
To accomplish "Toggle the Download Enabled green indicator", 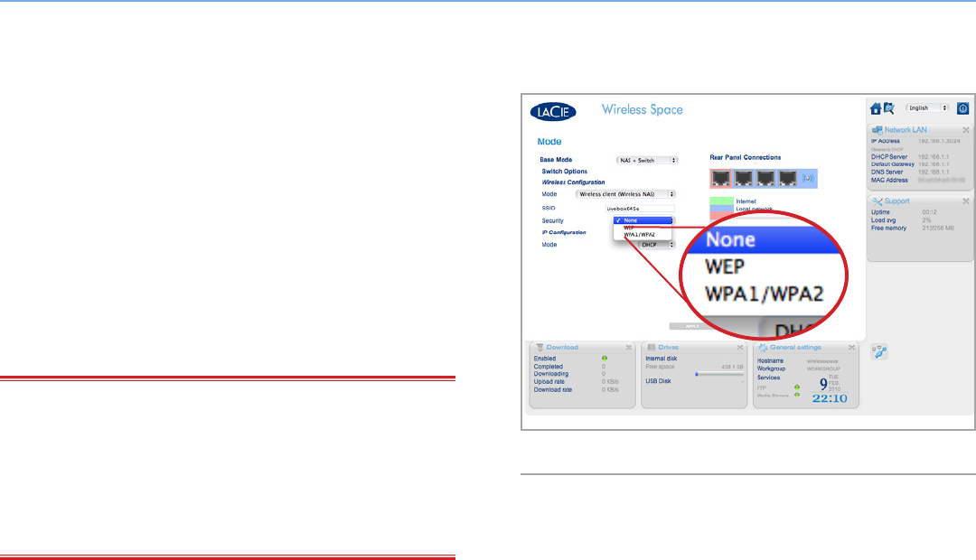I will (x=604, y=359).
